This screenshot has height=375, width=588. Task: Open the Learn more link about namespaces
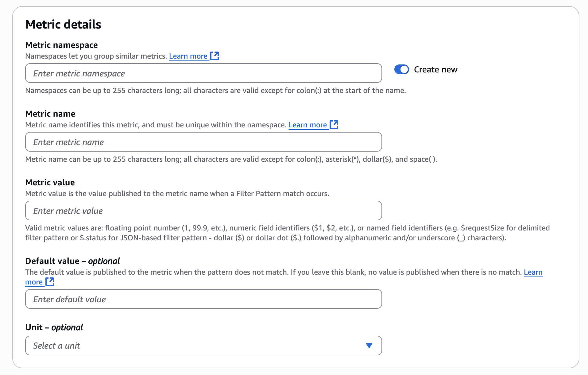click(x=188, y=56)
